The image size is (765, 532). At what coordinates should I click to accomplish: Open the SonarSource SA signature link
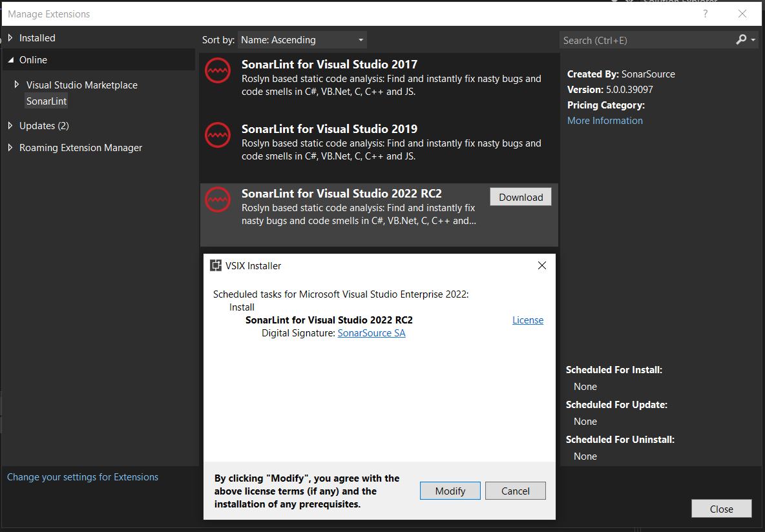pyautogui.click(x=372, y=333)
